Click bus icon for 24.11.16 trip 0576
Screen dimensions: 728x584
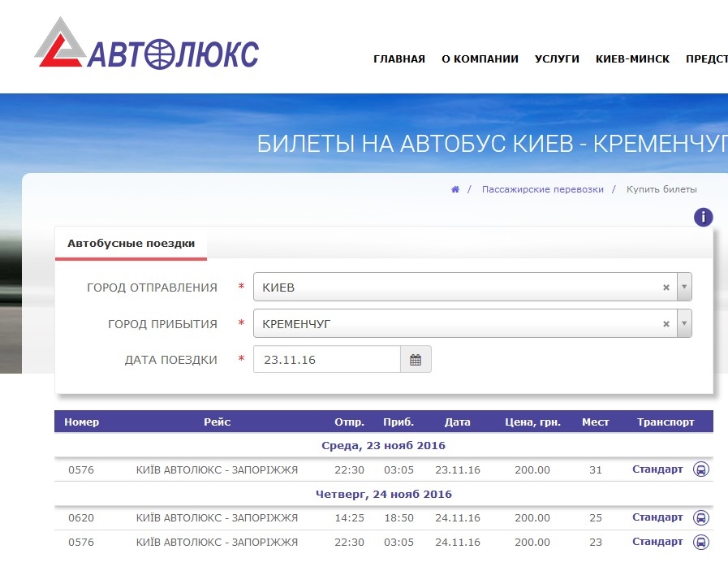pos(701,542)
